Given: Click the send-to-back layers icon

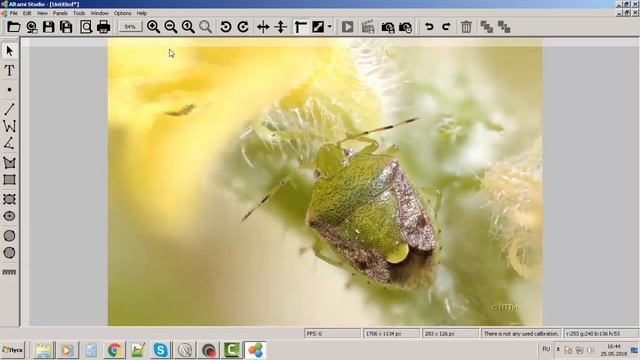Looking at the screenshot, I should pos(504,27).
